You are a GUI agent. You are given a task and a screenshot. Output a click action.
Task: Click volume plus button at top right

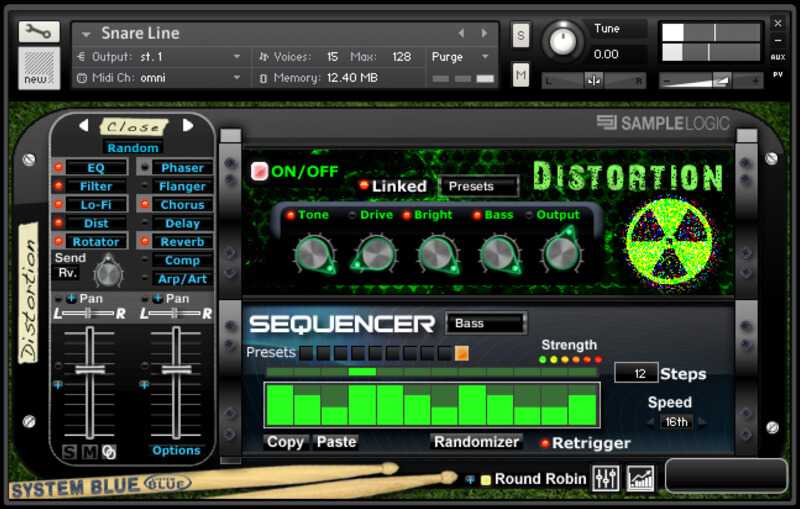755,81
